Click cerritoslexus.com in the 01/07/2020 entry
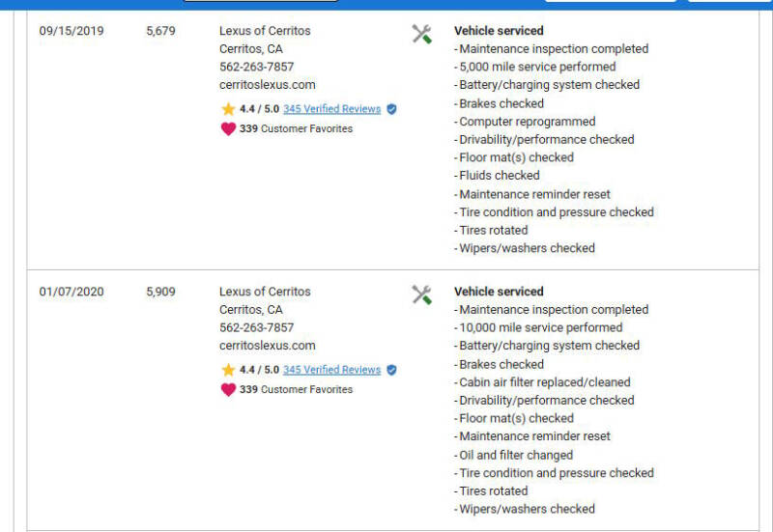Image resolution: width=773 pixels, height=532 pixels. (x=267, y=346)
